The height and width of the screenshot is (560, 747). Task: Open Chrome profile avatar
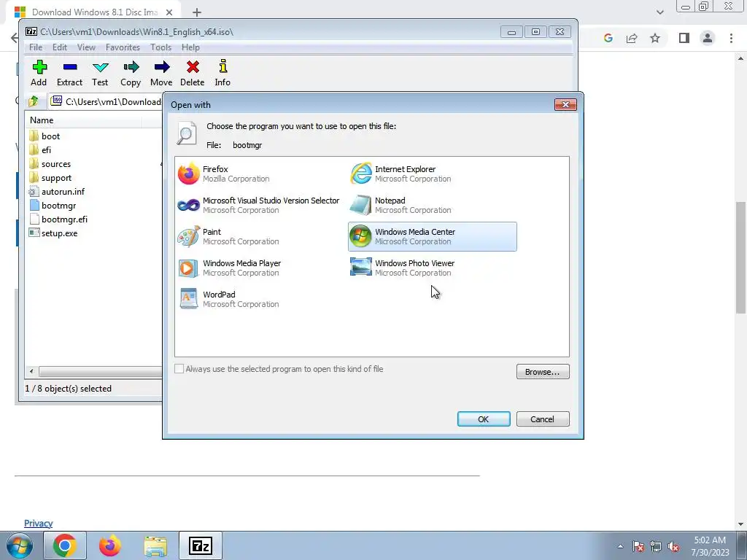[x=708, y=38]
